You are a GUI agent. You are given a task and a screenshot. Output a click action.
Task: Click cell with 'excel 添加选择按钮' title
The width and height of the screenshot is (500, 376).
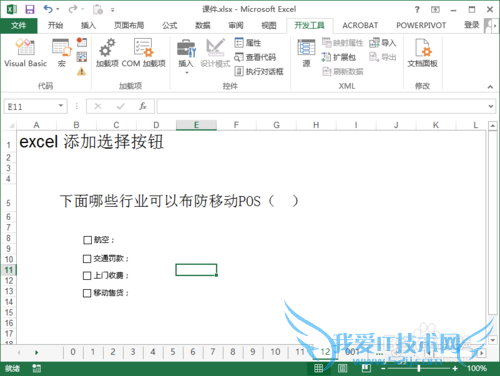point(91,142)
